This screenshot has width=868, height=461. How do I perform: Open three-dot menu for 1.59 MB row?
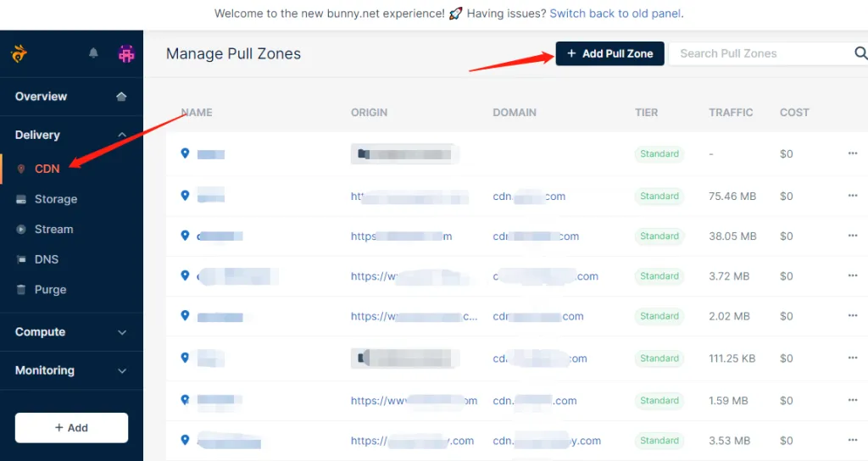point(852,400)
